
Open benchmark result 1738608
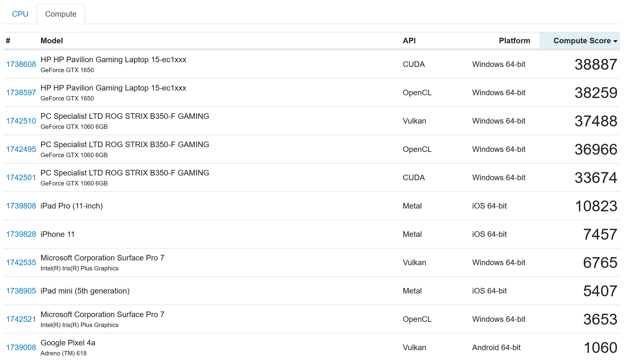coord(21,64)
